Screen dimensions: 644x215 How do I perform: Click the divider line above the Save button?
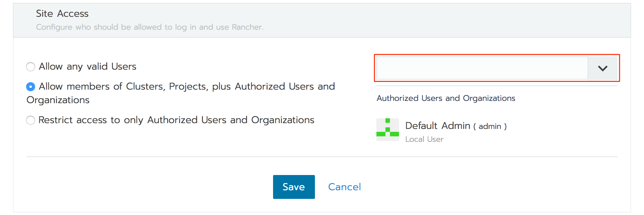click(x=322, y=157)
